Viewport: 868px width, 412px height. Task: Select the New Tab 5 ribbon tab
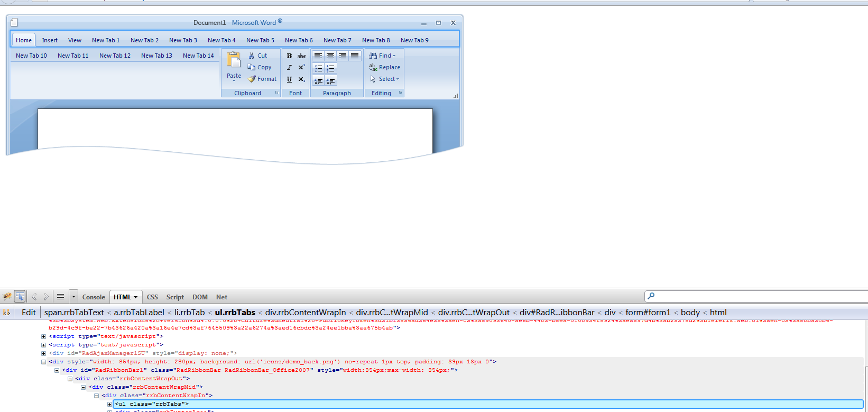[260, 40]
